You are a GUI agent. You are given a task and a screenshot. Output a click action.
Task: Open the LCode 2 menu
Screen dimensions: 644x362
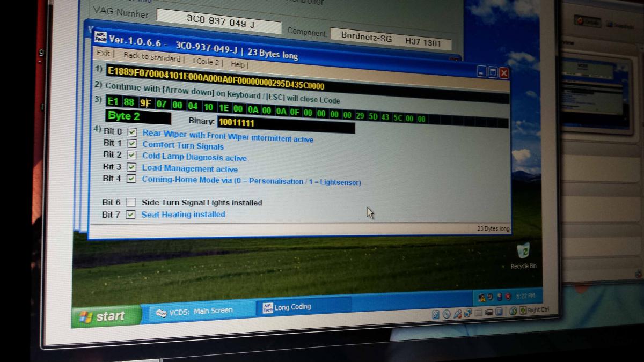207,62
